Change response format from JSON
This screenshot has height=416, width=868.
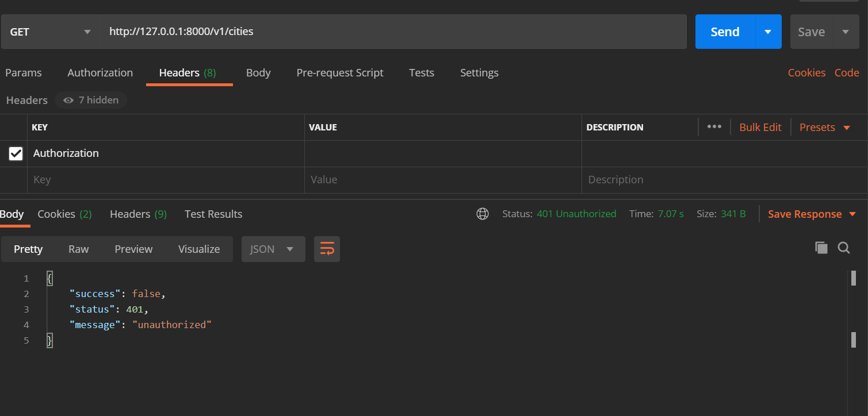(x=273, y=249)
